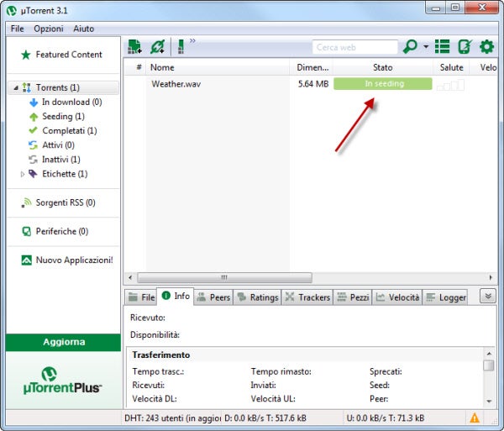Click the remote device toolbar icon
Image resolution: width=504 pixels, height=431 pixels.
click(465, 47)
